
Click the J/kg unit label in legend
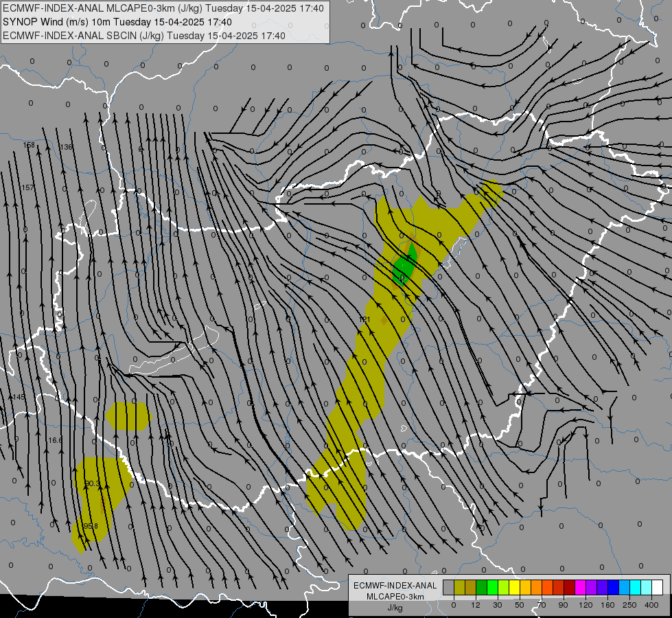(x=395, y=608)
